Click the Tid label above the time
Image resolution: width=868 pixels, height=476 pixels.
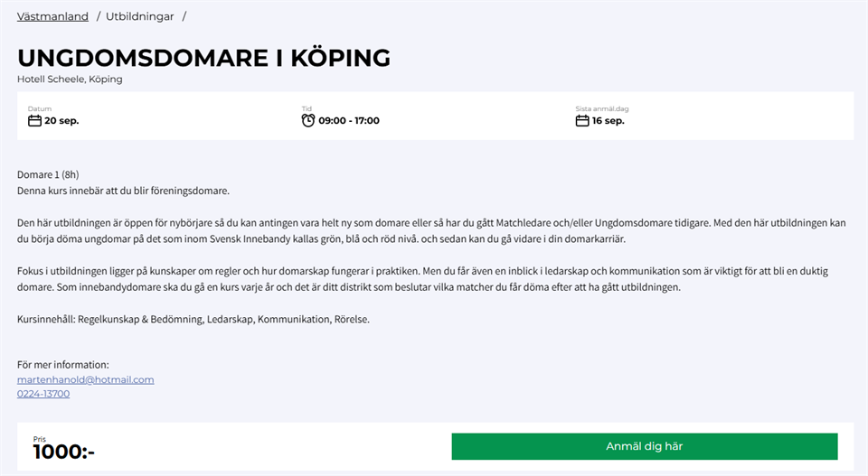pyautogui.click(x=307, y=109)
